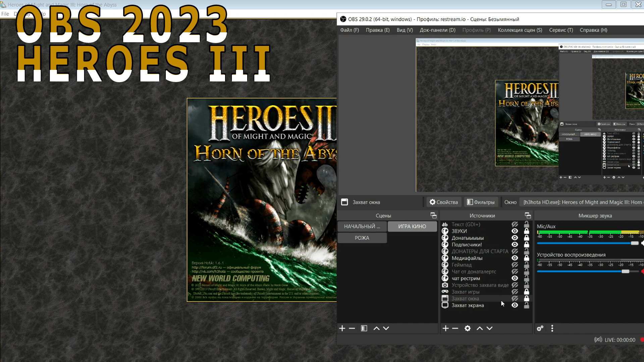The image size is (644, 362).
Task: Open source properties gear in the Sources toolbar
Action: point(468,328)
